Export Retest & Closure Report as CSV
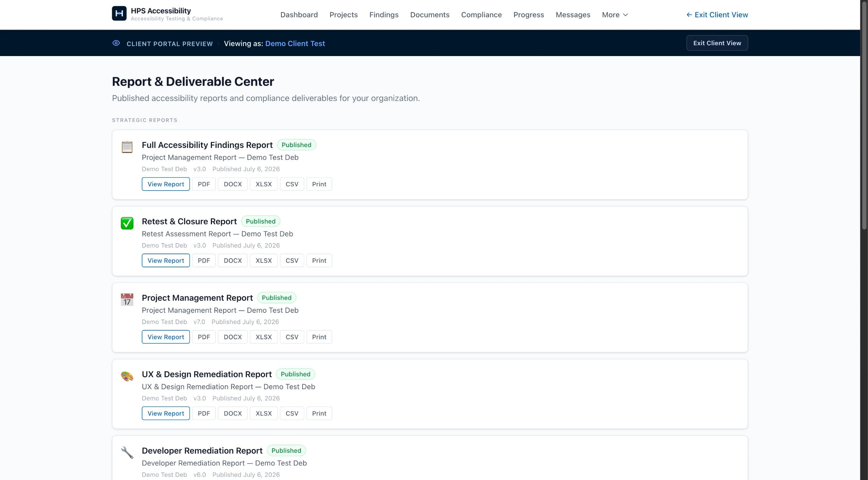 tap(292, 260)
